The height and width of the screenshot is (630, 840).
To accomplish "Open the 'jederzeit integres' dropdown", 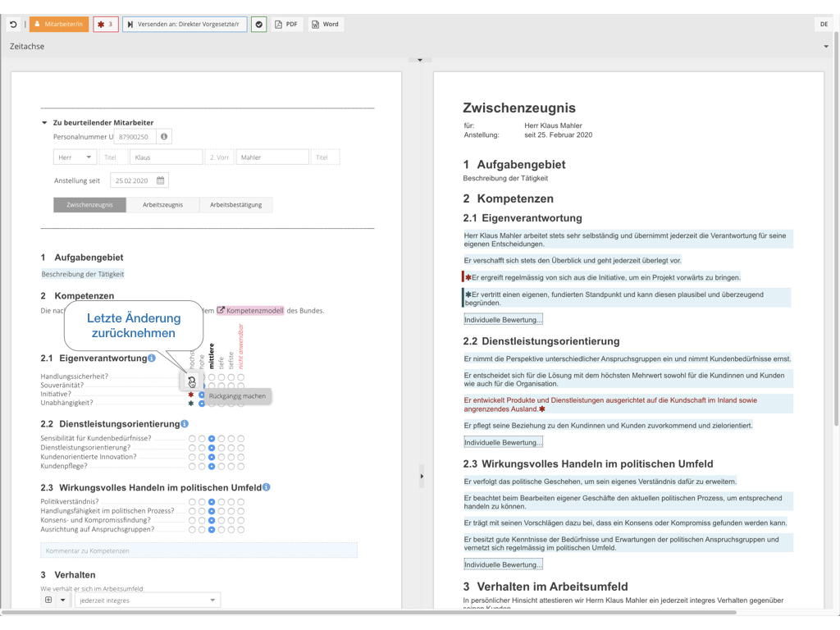I will pos(148,600).
